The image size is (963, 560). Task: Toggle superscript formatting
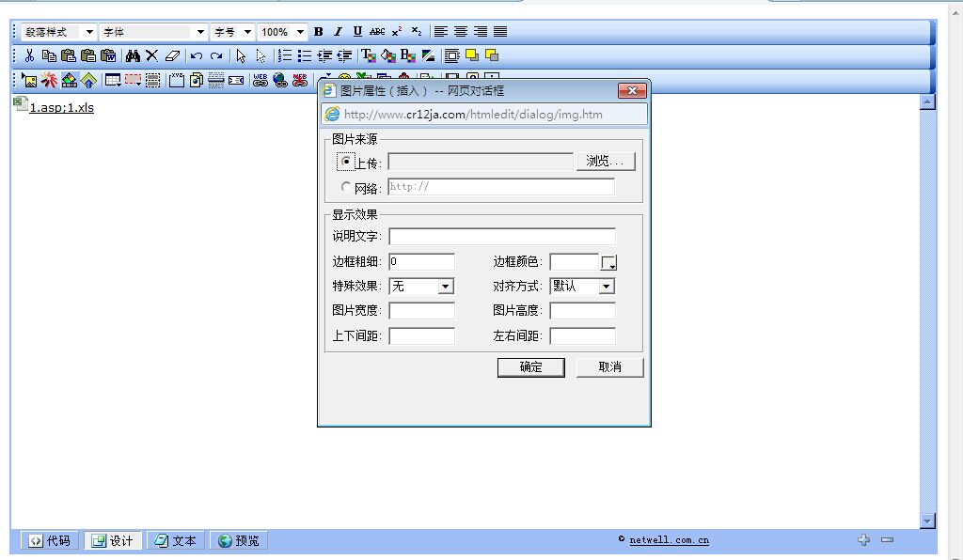click(x=397, y=32)
